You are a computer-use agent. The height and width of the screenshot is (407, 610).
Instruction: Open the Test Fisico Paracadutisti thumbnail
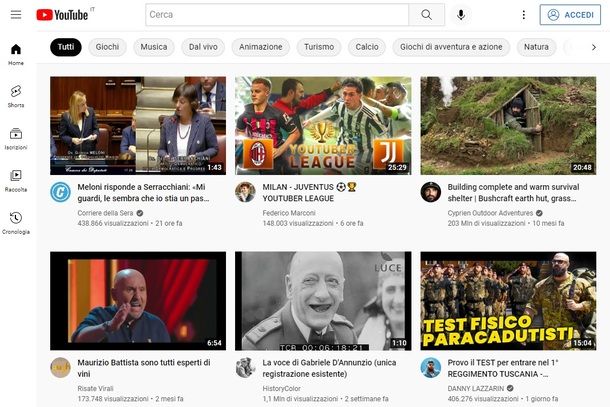pos(508,301)
